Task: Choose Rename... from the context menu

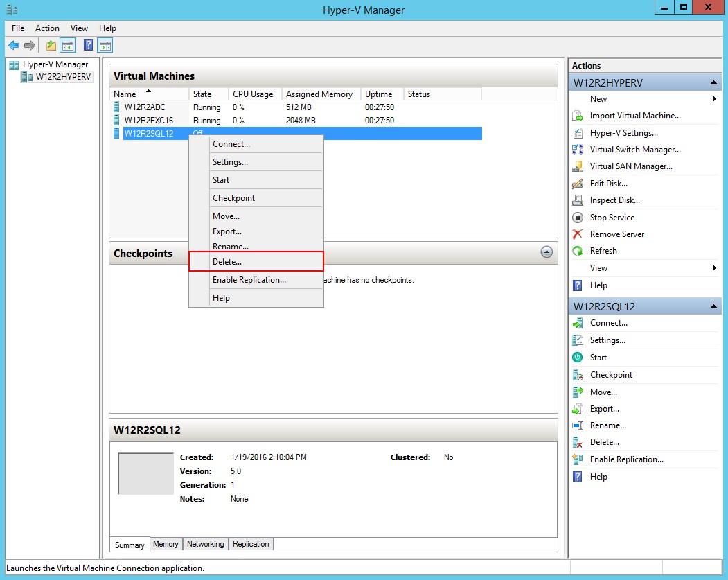Action: (x=256, y=246)
